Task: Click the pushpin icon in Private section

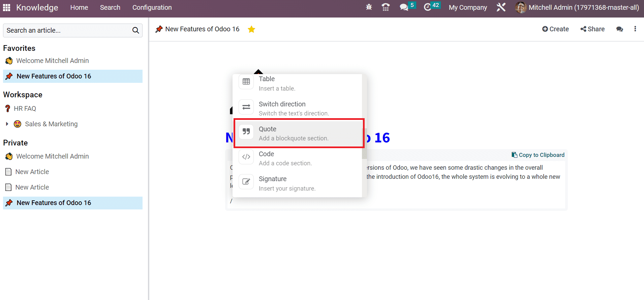Action: 9,203
